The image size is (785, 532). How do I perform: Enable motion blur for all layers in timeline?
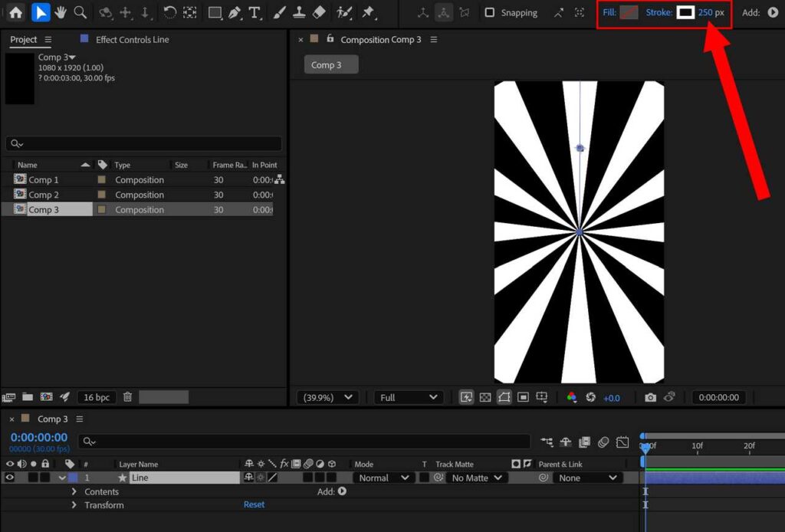click(603, 442)
